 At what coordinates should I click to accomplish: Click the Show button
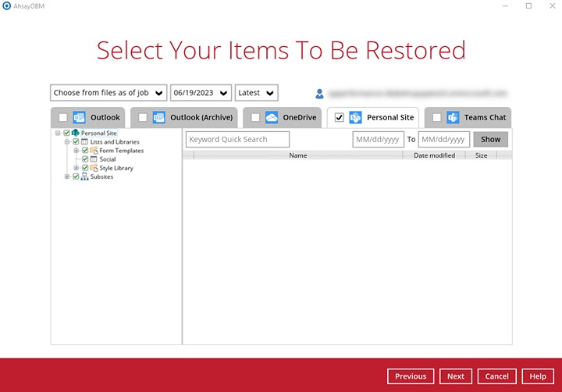tap(490, 140)
